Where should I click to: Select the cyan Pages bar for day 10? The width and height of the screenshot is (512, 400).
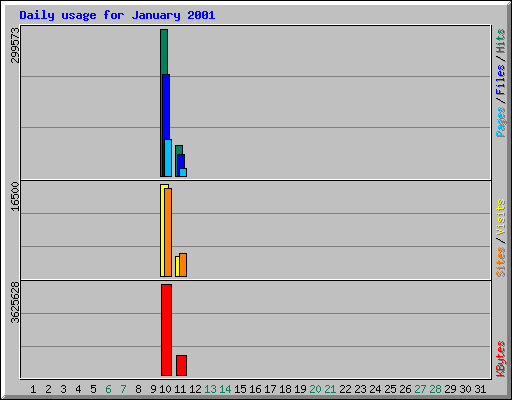(x=168, y=158)
